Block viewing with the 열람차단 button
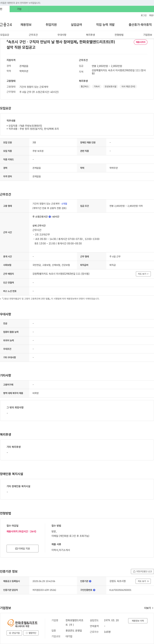Image resolution: width=154 pixels, height=644 pixels. tap(31, 633)
